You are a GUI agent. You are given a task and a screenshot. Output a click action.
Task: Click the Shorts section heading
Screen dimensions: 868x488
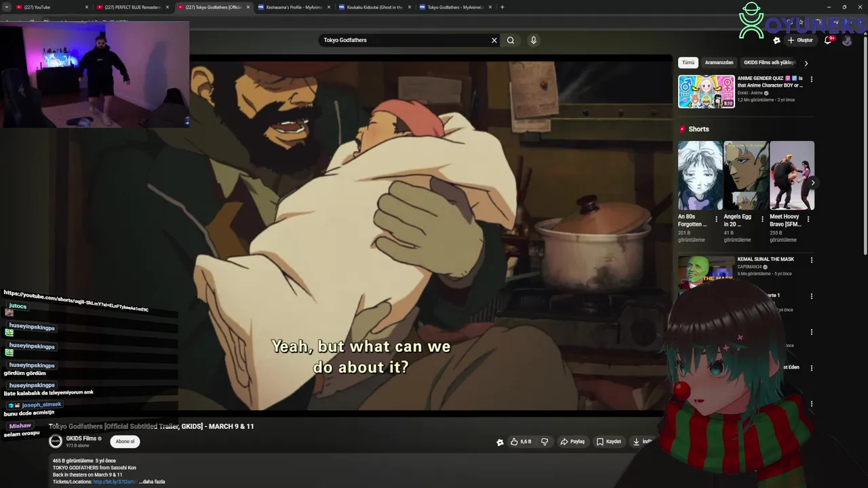[698, 129]
